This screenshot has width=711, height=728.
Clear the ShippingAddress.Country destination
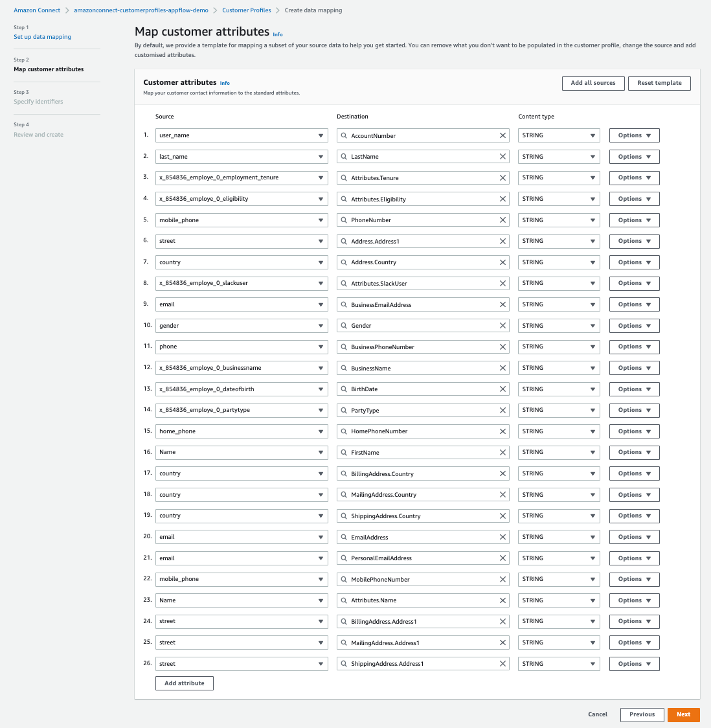(502, 516)
